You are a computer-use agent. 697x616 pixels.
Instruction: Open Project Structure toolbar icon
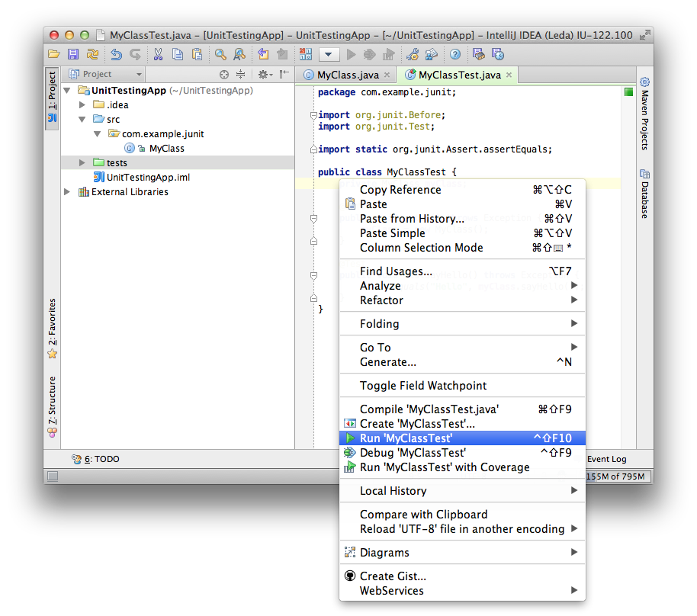coord(431,54)
